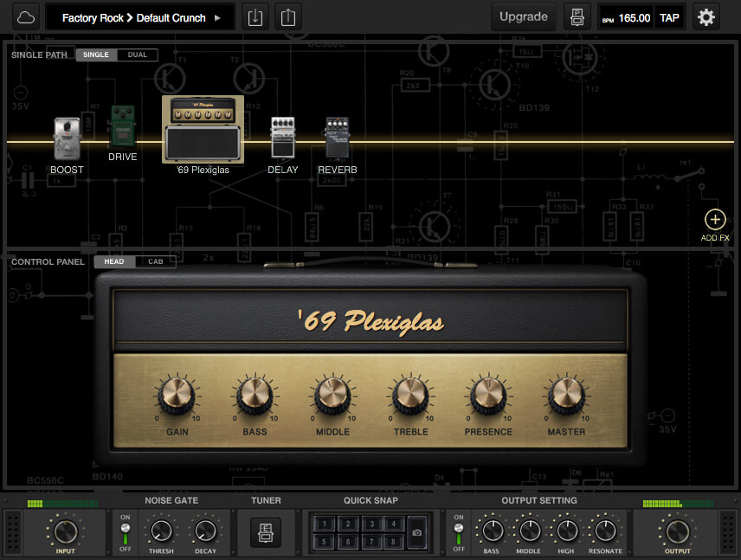Open the pedalboard view icon in top bar
Image resolution: width=741 pixels, height=560 pixels.
pyautogui.click(x=577, y=17)
